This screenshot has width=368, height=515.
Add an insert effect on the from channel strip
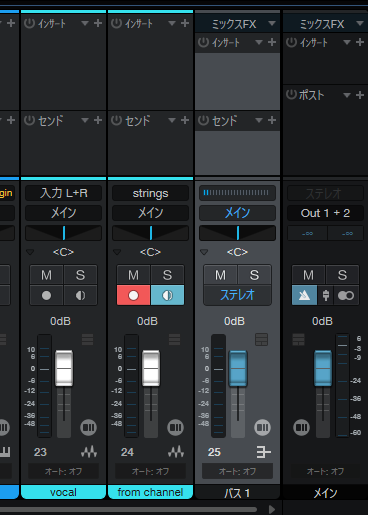tap(185, 23)
